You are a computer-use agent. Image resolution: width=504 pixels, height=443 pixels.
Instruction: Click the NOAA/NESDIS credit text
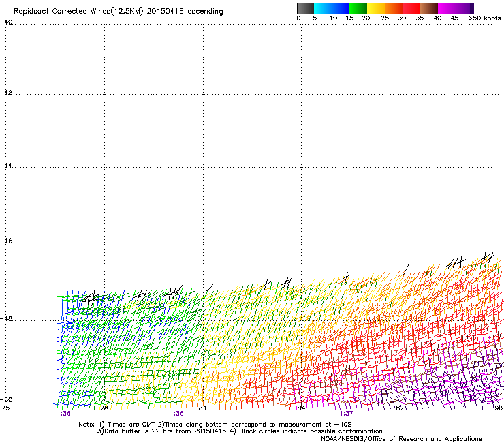(x=401, y=438)
